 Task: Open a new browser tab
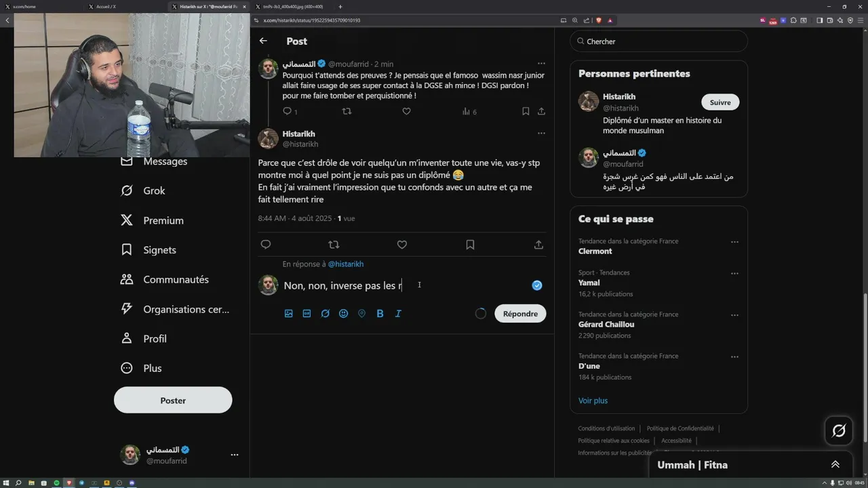pyautogui.click(x=340, y=6)
